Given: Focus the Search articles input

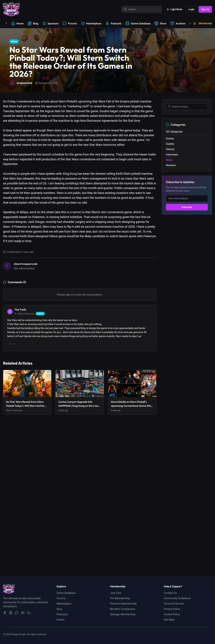Looking at the screenshot, I should click(187, 107).
